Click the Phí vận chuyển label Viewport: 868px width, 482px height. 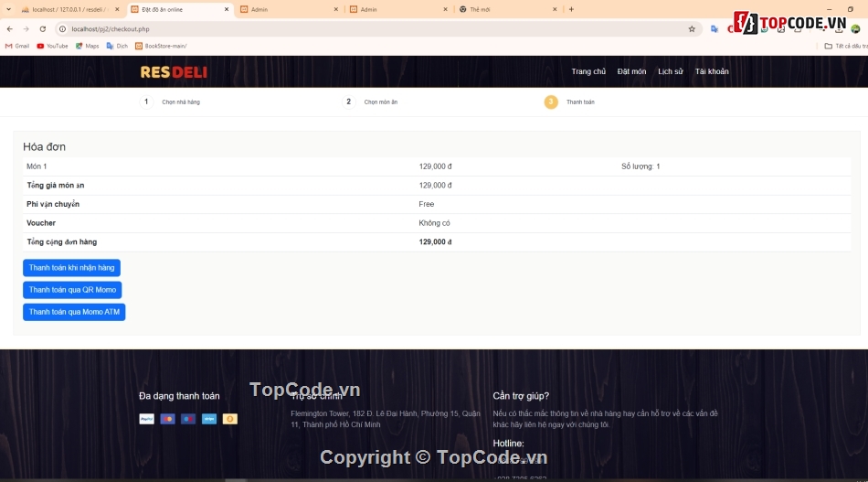(53, 205)
